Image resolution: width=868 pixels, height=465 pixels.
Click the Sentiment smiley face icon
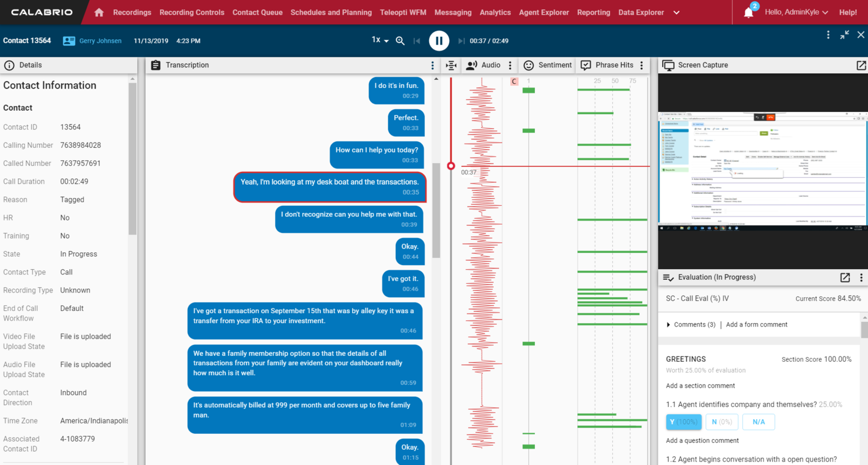pos(530,65)
